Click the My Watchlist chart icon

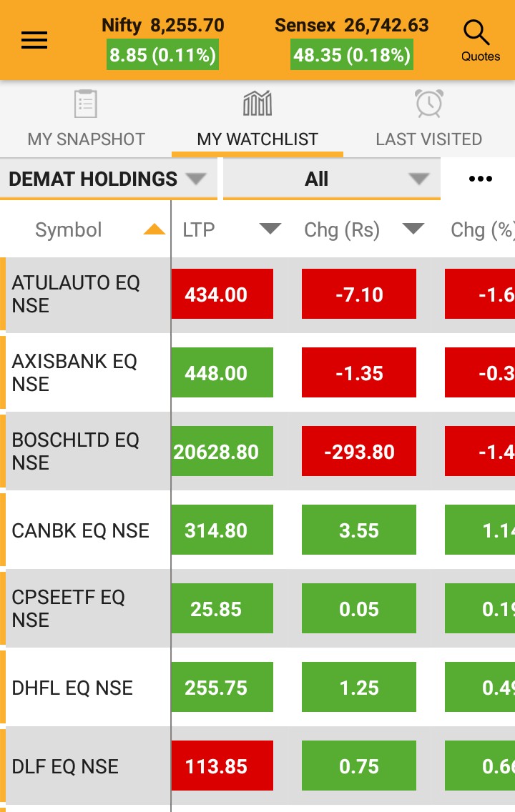pos(257,104)
